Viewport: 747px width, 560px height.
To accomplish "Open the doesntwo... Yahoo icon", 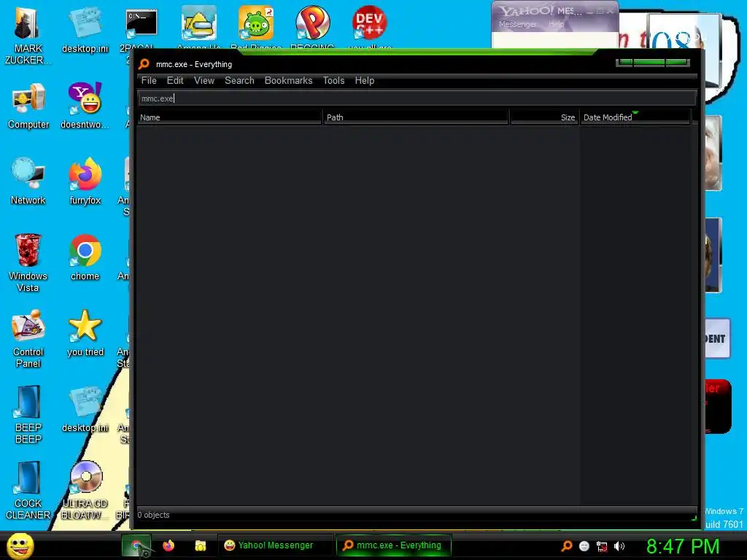I will 85,106.
